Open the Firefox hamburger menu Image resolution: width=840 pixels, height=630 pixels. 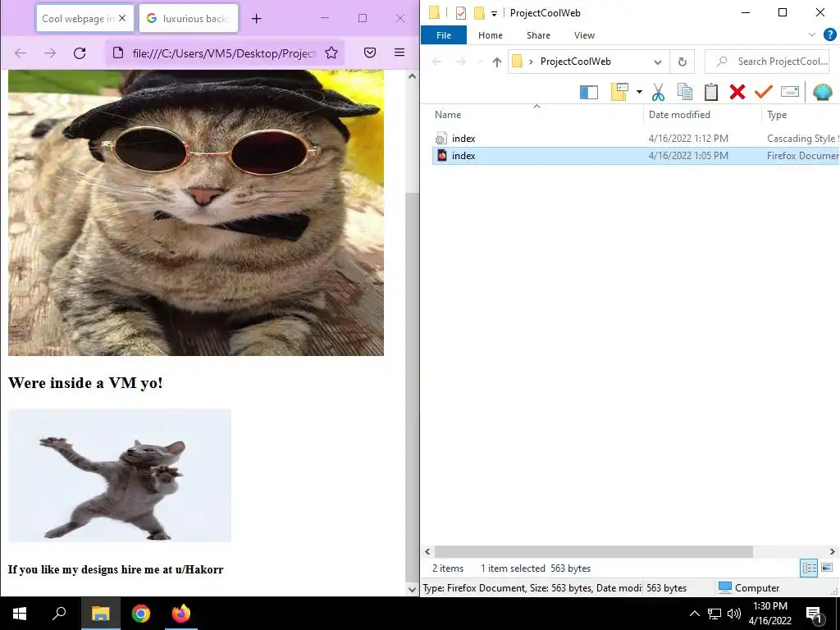click(x=399, y=52)
